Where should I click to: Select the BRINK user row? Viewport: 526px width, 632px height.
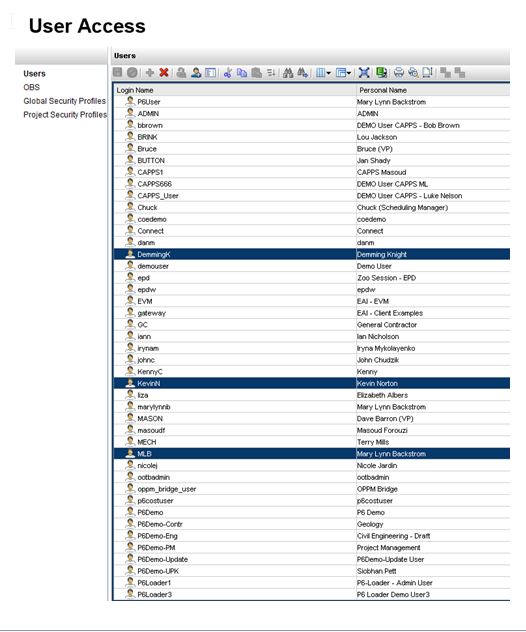(311, 137)
